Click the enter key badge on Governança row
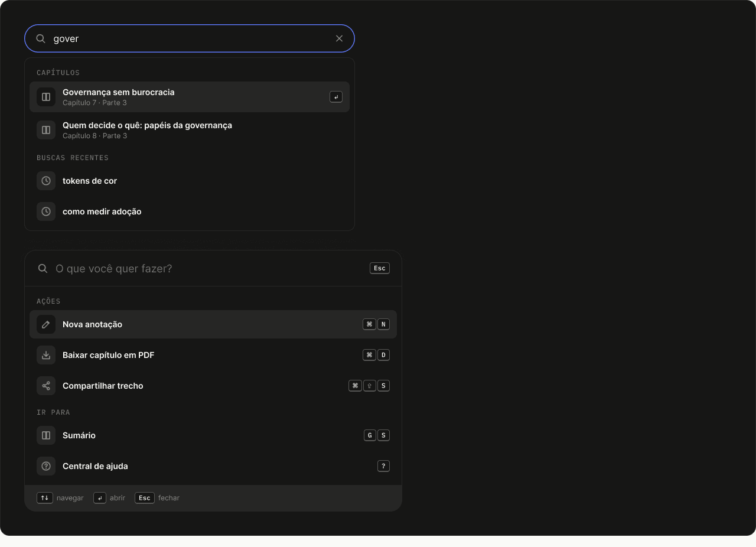 tap(336, 97)
